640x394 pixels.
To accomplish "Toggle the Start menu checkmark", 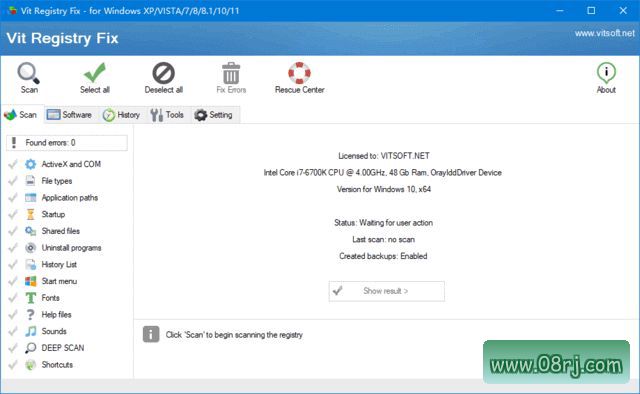I will tap(13, 281).
